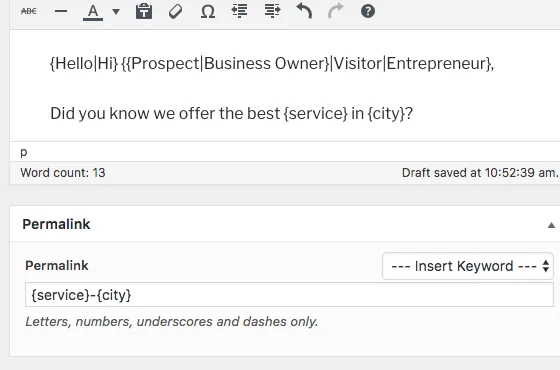Click the Permalink field label
560x370 pixels.
click(57, 266)
